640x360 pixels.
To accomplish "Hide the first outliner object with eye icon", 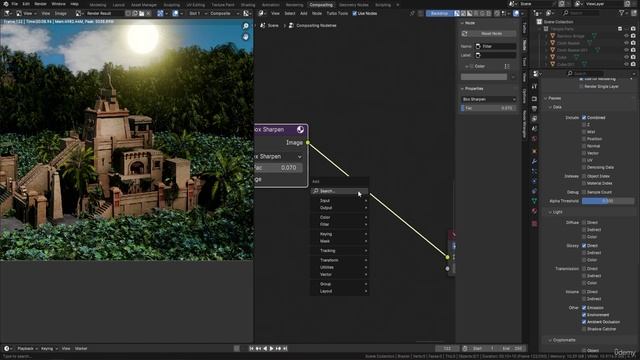I will tap(626, 36).
